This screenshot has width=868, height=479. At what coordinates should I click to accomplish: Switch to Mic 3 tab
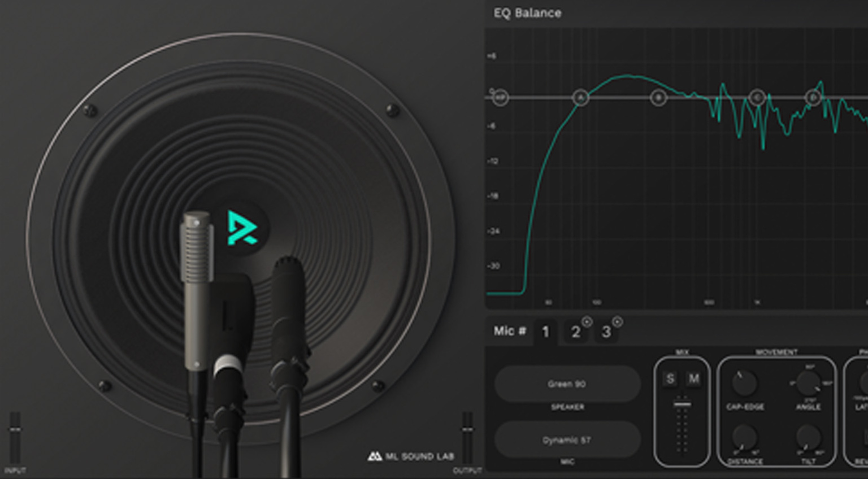click(606, 332)
